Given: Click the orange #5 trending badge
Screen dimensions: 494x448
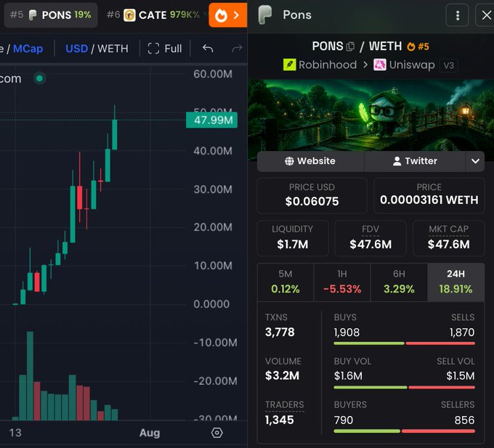Looking at the screenshot, I should click(x=418, y=46).
